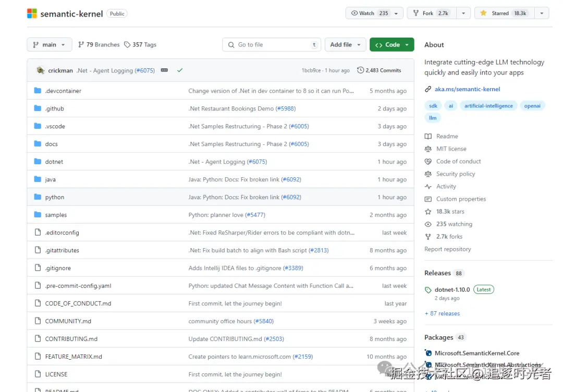Click in the Go to file field
Image resolution: width=563 pixels, height=392 pixels.
(x=272, y=44)
